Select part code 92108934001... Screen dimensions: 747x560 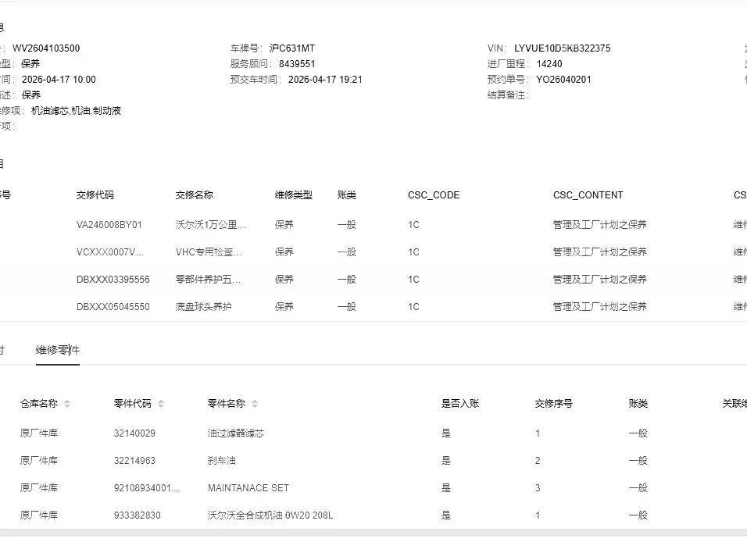click(147, 488)
